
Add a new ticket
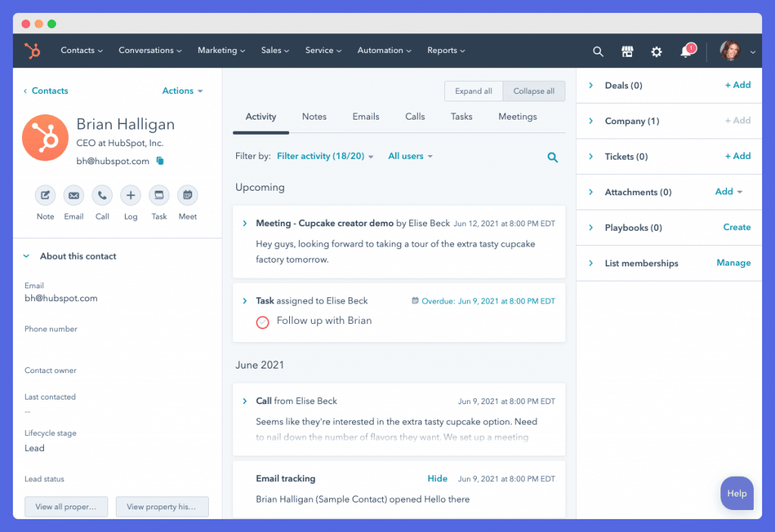pos(737,156)
